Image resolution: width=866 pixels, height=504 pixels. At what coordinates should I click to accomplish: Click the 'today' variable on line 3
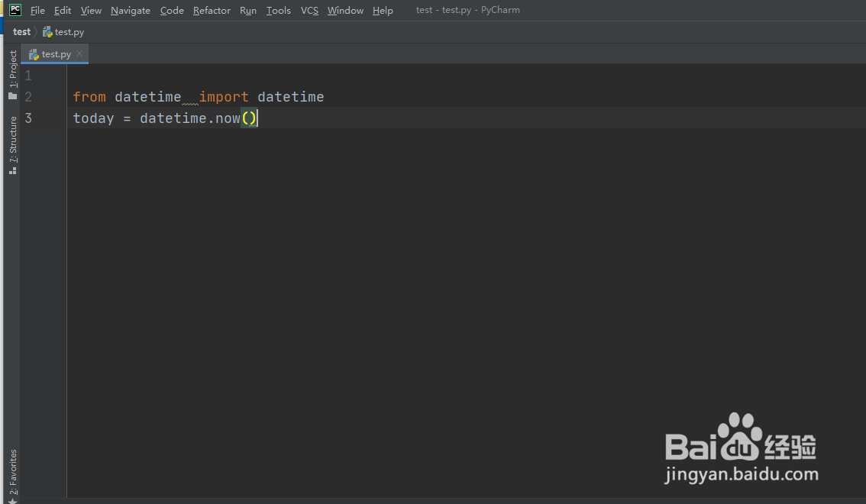pos(93,118)
